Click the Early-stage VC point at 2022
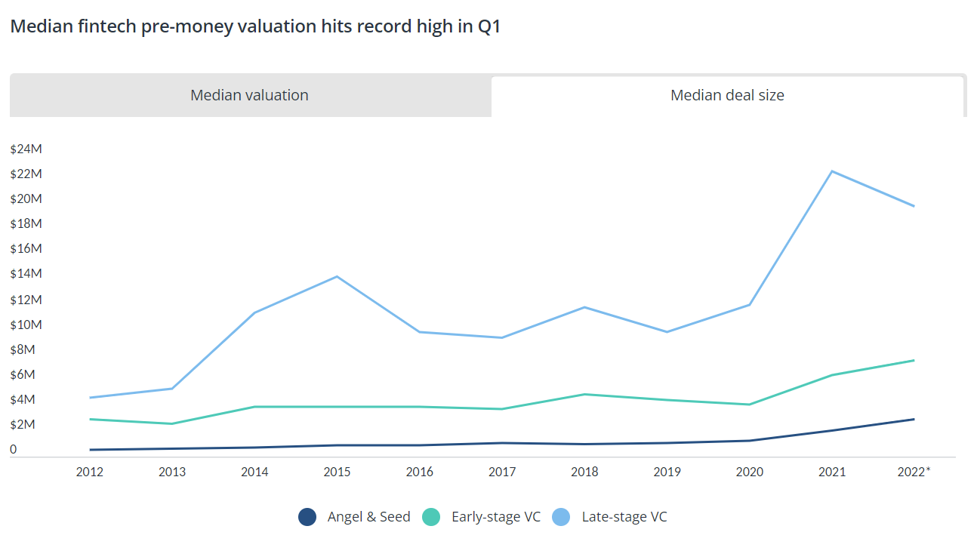Viewport: 977px width, 560px height. [914, 360]
